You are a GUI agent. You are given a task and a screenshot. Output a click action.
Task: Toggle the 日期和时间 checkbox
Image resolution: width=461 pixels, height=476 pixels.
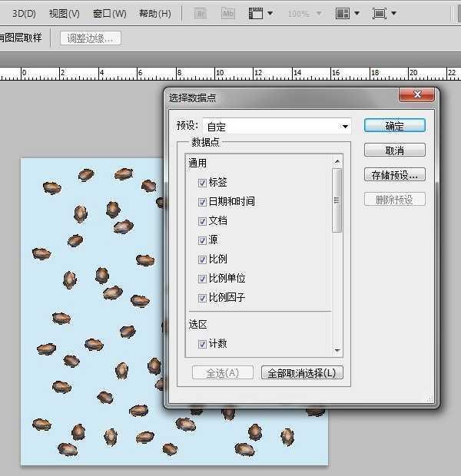pyautogui.click(x=202, y=202)
